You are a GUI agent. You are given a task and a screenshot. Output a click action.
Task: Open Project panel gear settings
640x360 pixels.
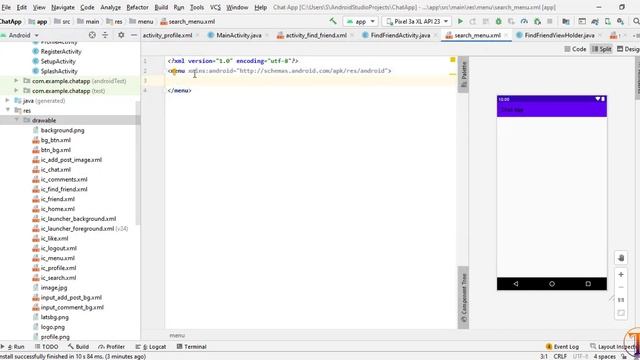[121, 35]
